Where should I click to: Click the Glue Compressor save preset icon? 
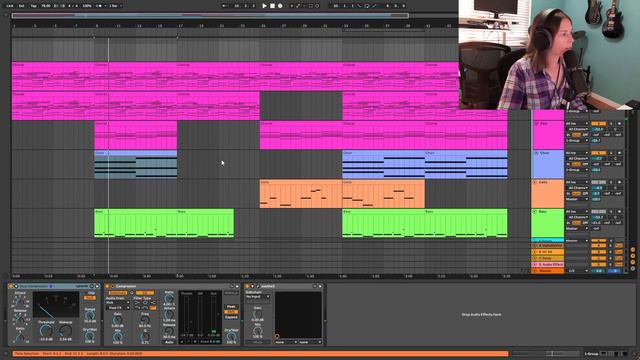pos(97,287)
